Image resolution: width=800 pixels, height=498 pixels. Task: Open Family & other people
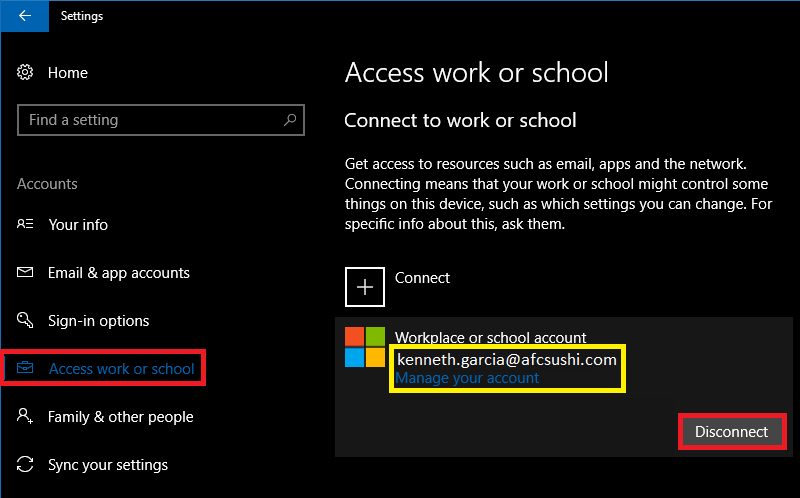[x=121, y=417]
